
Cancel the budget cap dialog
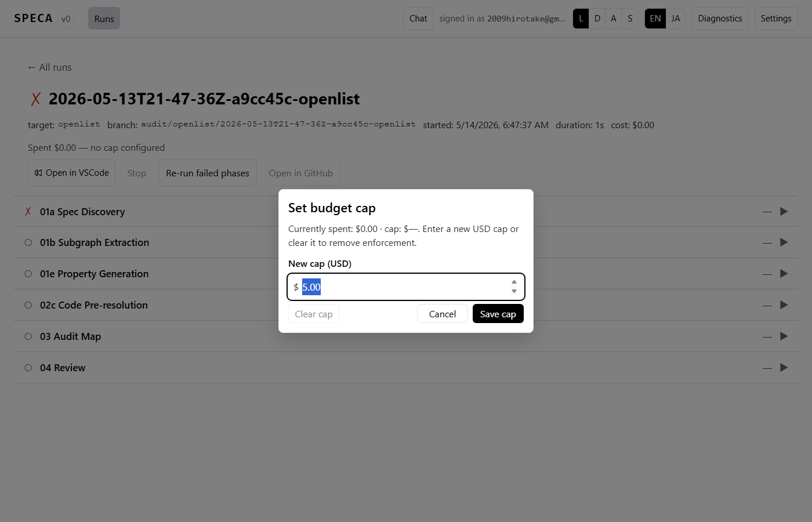click(x=442, y=314)
